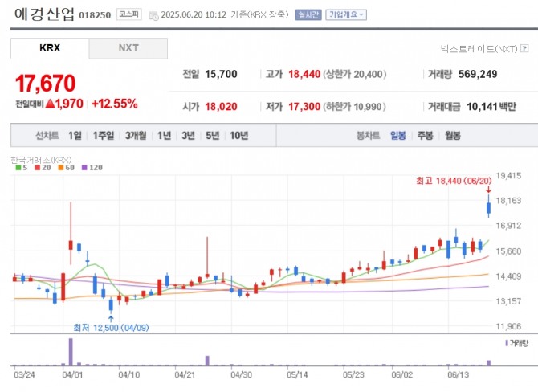Switch candlestick chart to 주봉

(425, 135)
